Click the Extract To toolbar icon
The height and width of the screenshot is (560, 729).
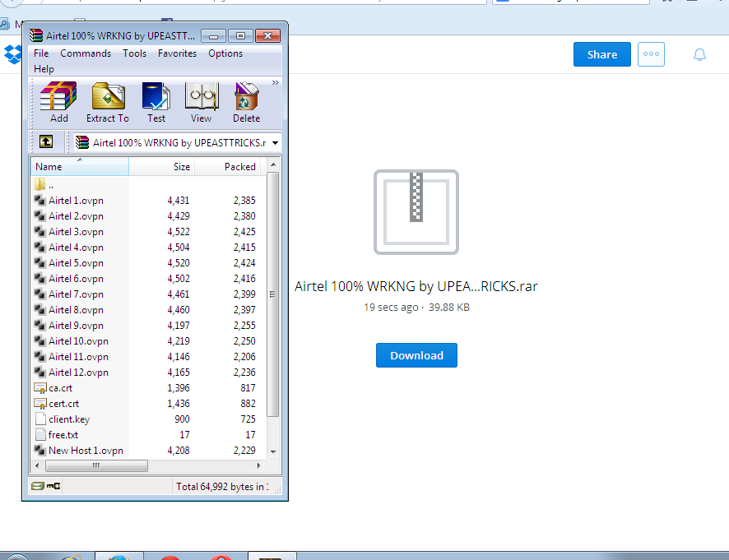108,102
